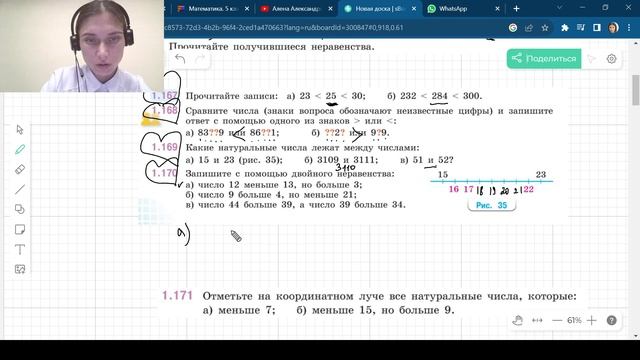This screenshot has height=360, width=640.
Task: Click exercise number 1.171 text
Action: (x=177, y=296)
